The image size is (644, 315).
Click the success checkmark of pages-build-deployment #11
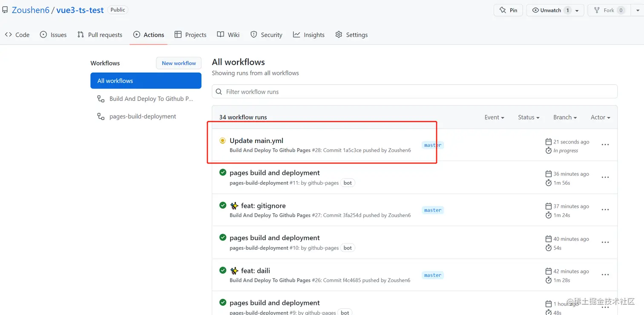tap(223, 172)
